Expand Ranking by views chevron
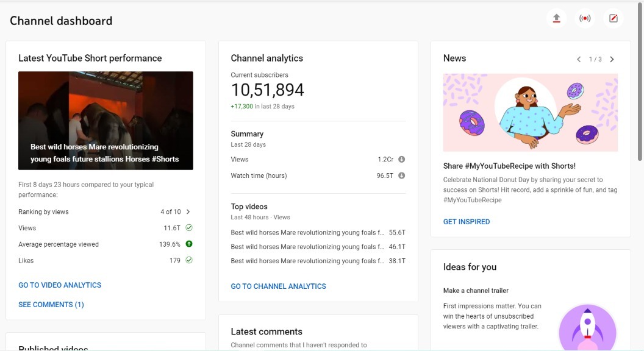644x351 pixels. click(x=188, y=212)
